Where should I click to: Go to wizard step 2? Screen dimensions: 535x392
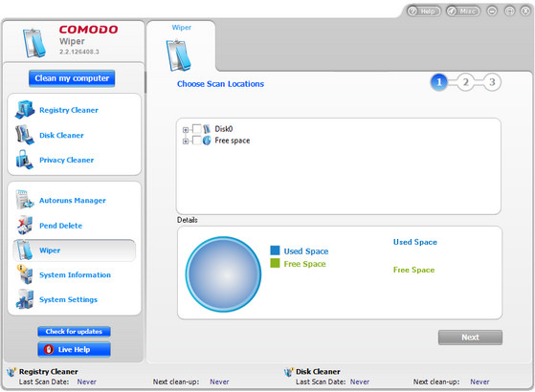465,82
